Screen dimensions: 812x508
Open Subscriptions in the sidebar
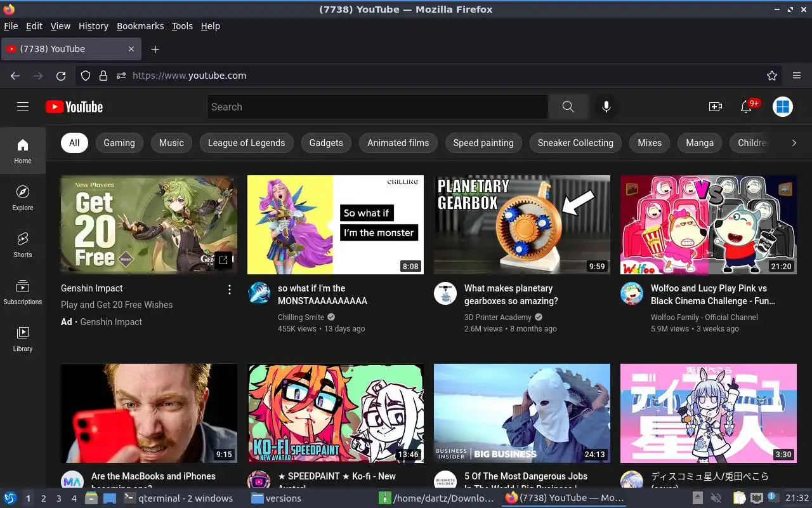coord(23,292)
